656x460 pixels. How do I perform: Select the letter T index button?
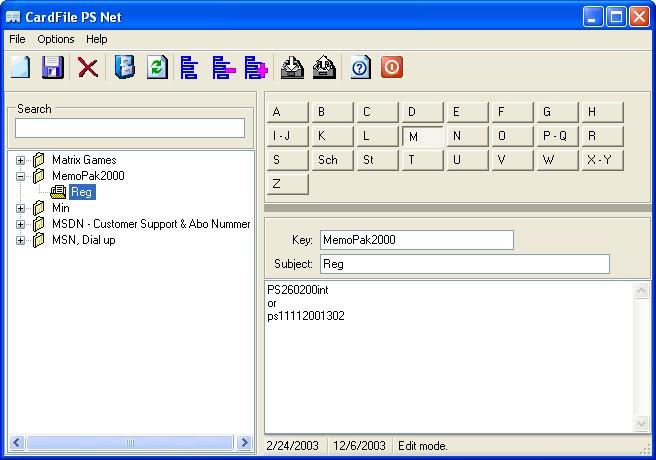[x=423, y=160]
